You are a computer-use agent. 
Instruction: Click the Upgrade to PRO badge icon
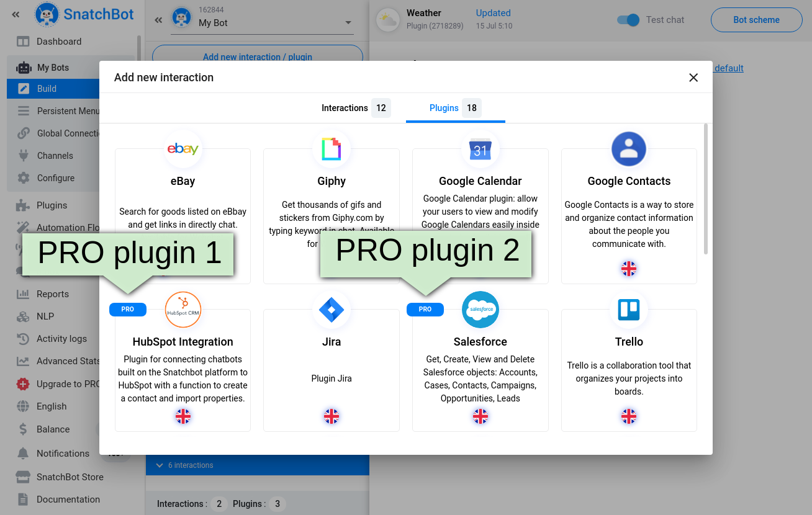23,384
